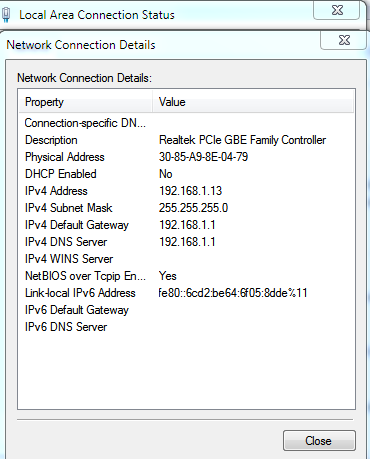The image size is (370, 459).
Task: Click the network adapter icon in title bar
Action: point(6,15)
